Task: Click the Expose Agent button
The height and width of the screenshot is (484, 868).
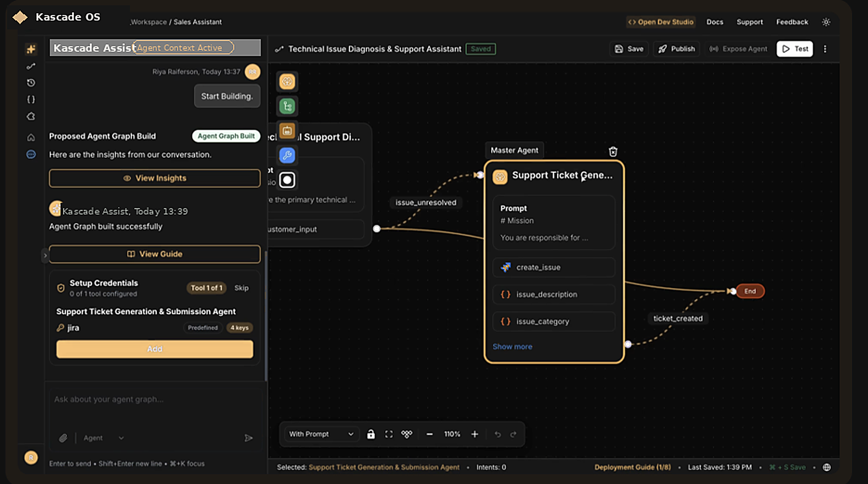Action: 738,49
